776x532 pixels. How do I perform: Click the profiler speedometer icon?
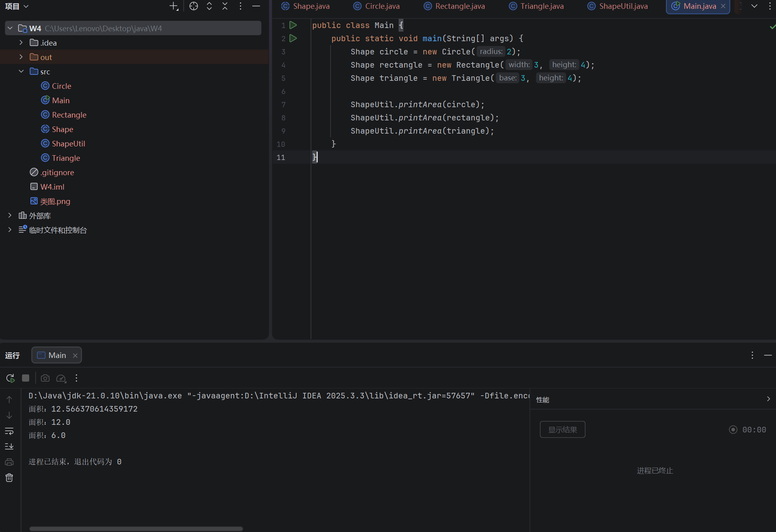pos(61,378)
